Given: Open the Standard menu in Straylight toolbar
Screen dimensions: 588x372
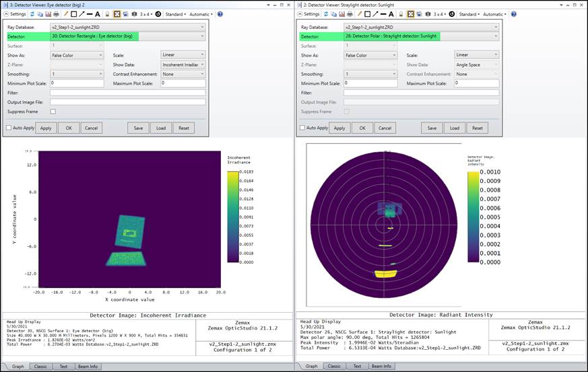Looking at the screenshot, I should click(469, 14).
